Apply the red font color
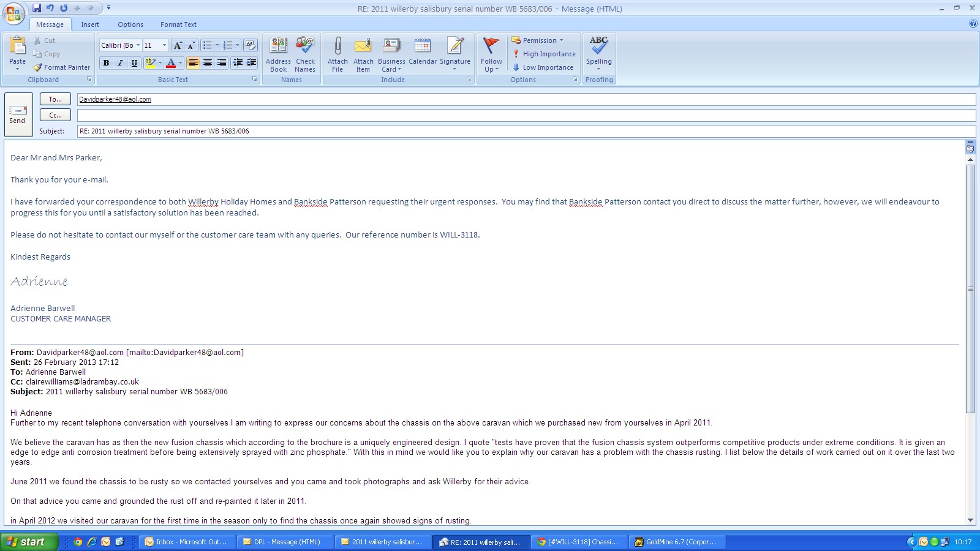This screenshot has height=551, width=980. click(171, 63)
